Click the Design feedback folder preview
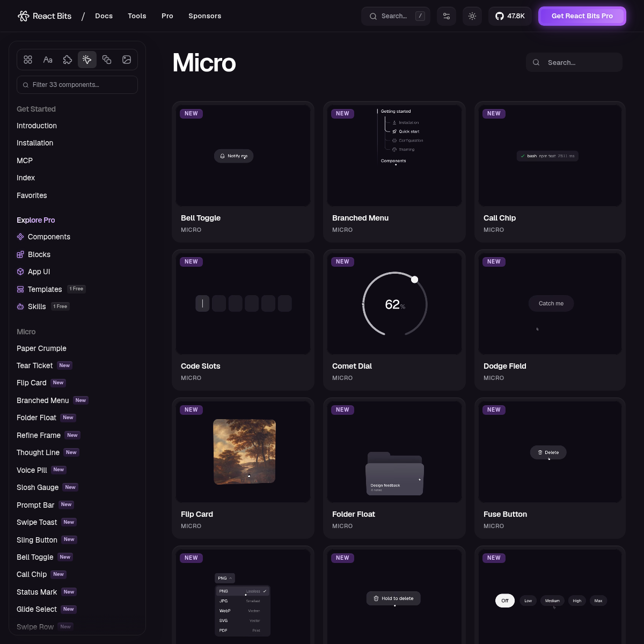The image size is (644, 644). (394, 473)
